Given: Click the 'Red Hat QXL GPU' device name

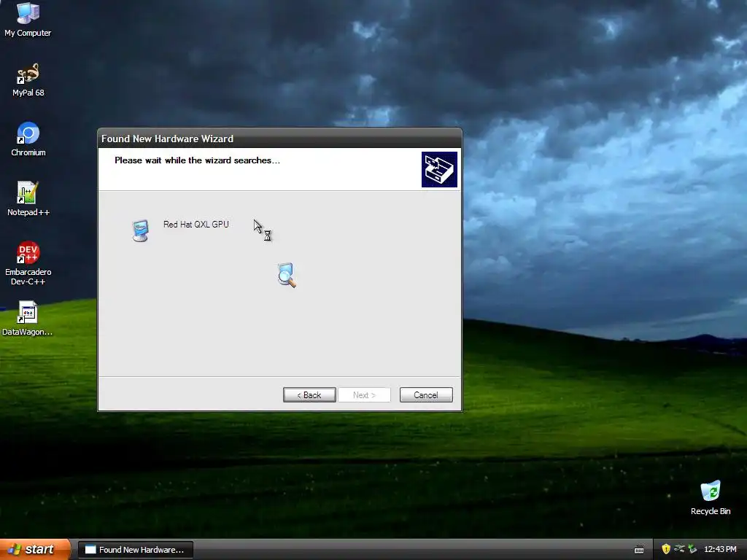Looking at the screenshot, I should tap(196, 225).
